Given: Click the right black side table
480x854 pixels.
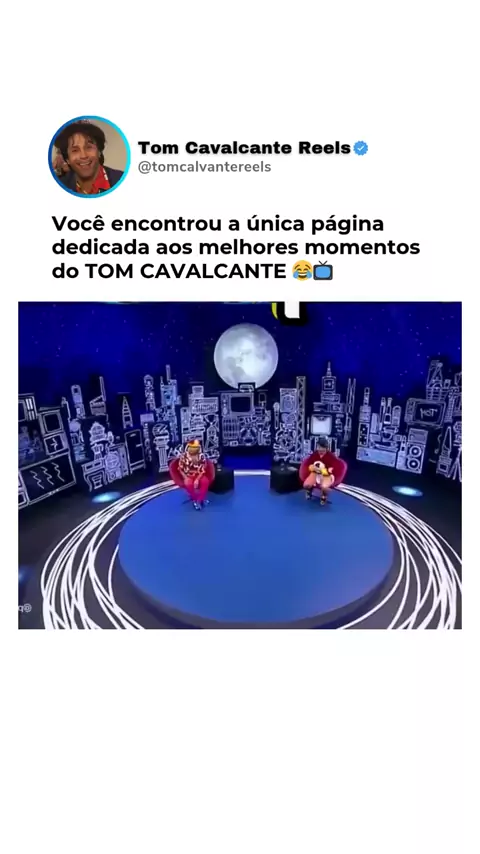Looking at the screenshot, I should pyautogui.click(x=285, y=478).
